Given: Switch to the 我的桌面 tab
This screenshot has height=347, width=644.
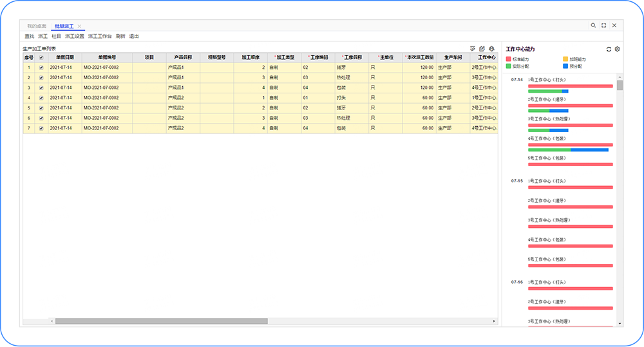Looking at the screenshot, I should 37,26.
